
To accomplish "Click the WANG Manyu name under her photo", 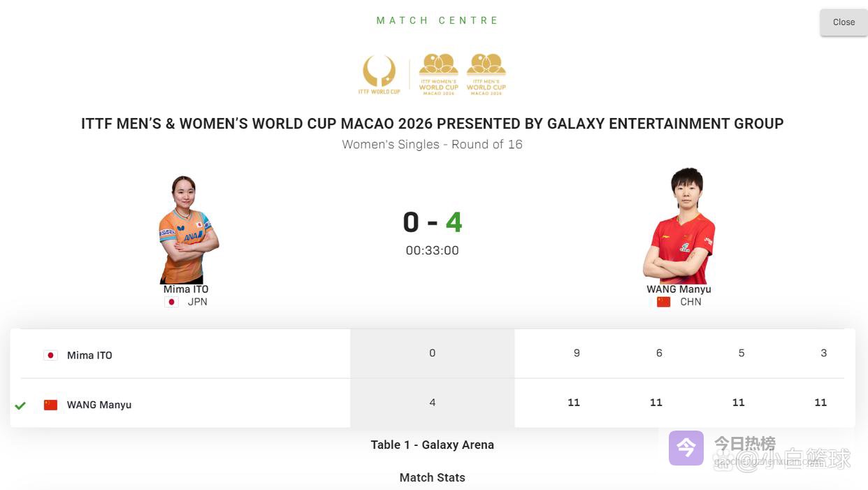I will [679, 289].
